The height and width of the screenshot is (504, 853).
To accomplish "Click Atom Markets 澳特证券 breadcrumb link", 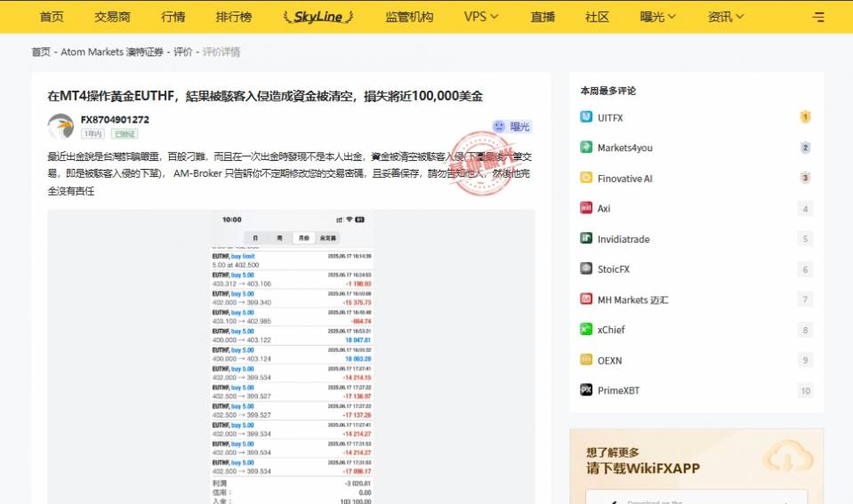I will (112, 52).
